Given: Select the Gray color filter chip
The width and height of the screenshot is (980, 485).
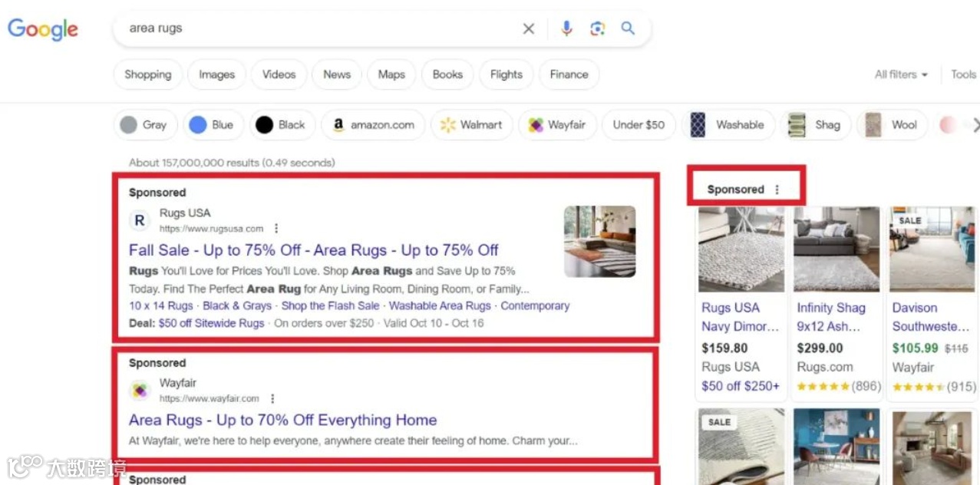Looking at the screenshot, I should pos(145,125).
